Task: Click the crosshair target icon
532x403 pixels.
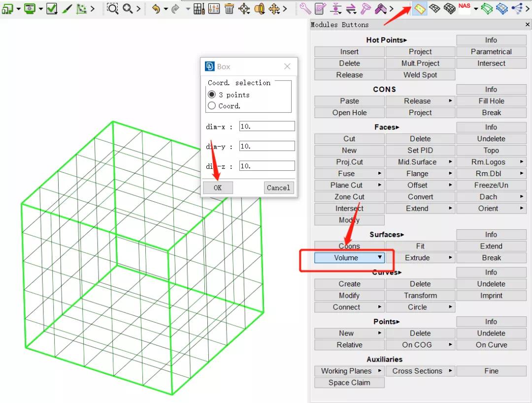Action: point(244,8)
